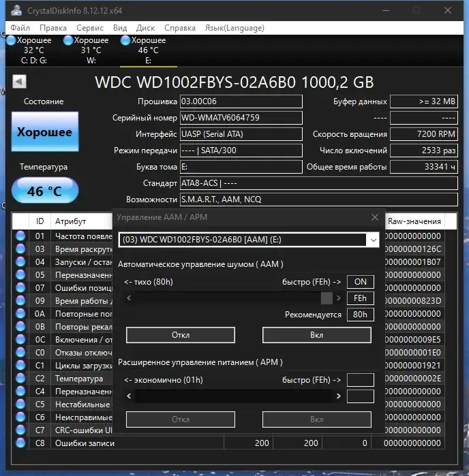Select the C: D: G: disk status orb
Screen dimensions: 469x476
pos(11,40)
